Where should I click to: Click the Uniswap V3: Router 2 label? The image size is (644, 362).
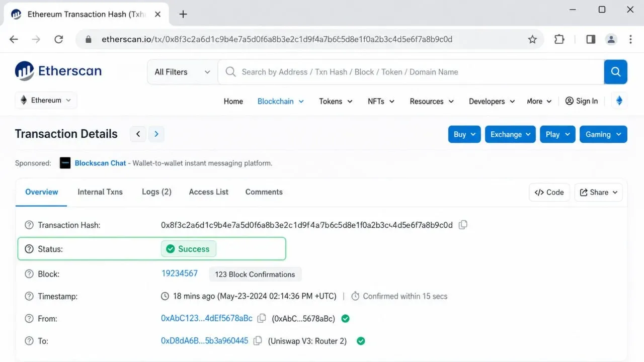click(x=307, y=341)
